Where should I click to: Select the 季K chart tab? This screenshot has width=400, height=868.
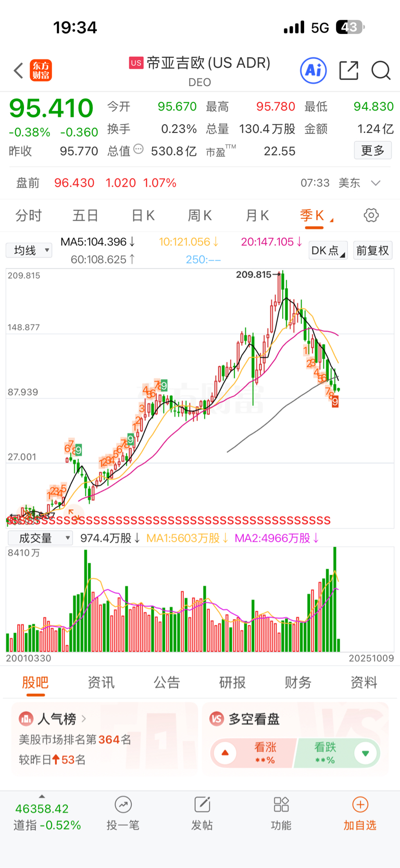312,215
